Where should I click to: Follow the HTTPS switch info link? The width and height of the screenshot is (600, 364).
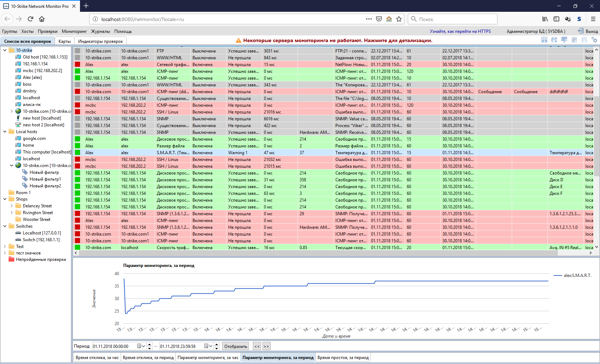point(460,31)
